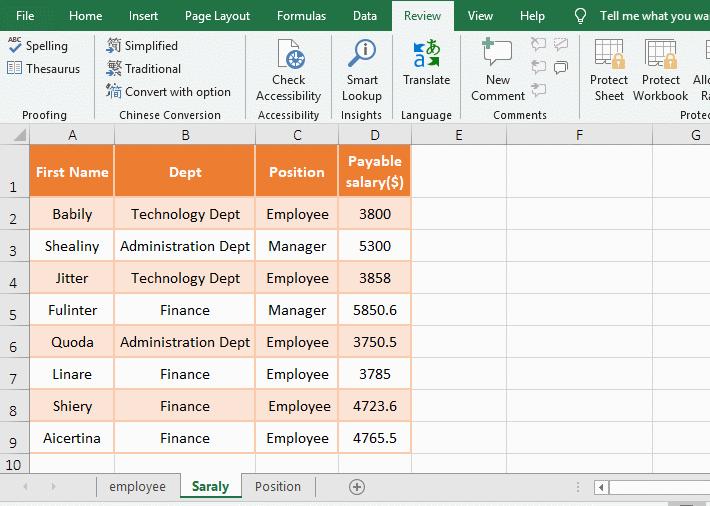The width and height of the screenshot is (710, 506).
Task: Click Protect Workbook
Action: click(660, 70)
